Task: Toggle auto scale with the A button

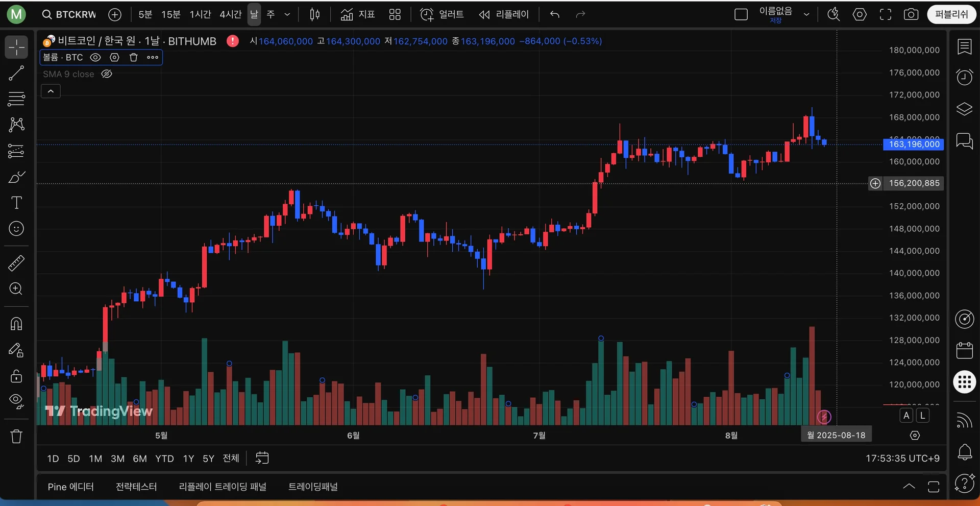Action: pos(906,416)
